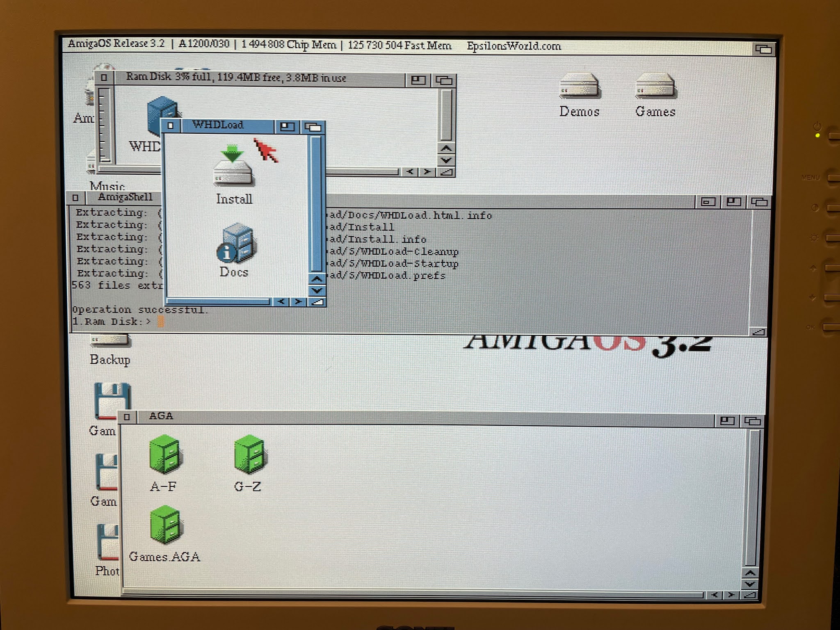This screenshot has width=840, height=630.
Task: Click scroll up arrow in WHDLoad window
Action: (x=316, y=279)
